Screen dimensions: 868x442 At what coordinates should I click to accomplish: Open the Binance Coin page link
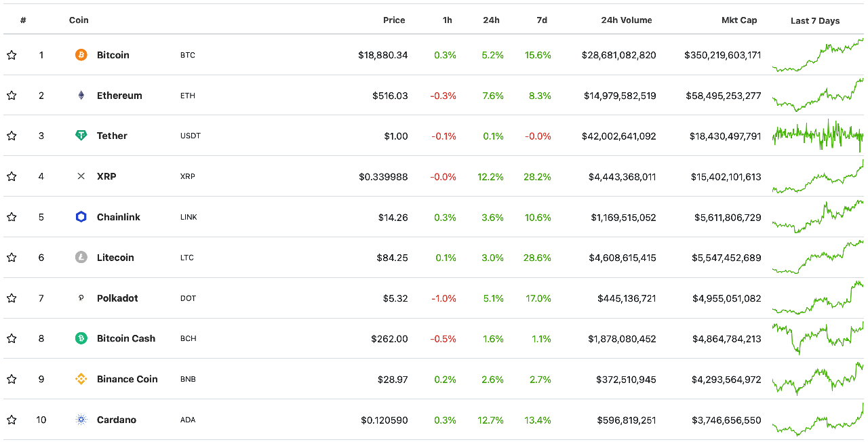[x=127, y=379]
